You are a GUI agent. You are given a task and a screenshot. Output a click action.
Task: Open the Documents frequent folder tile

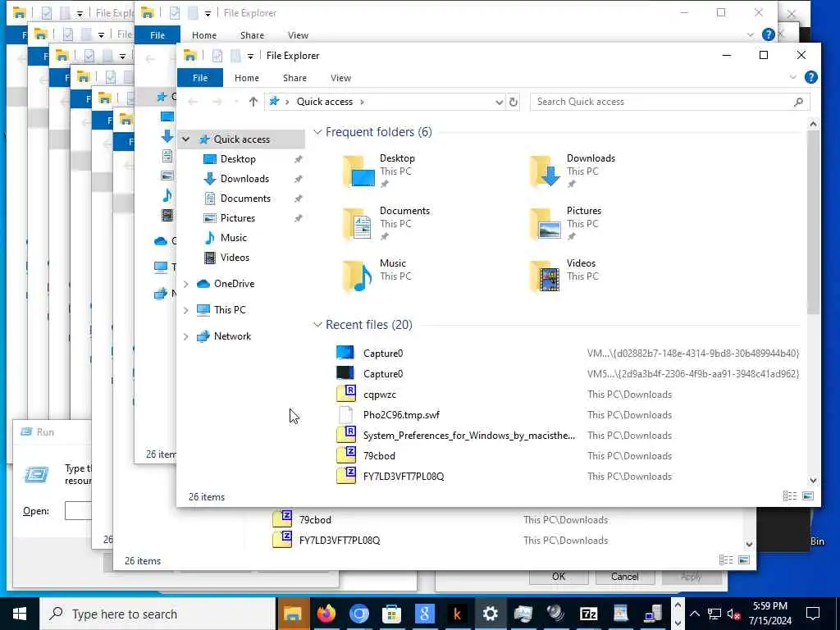tap(386, 224)
